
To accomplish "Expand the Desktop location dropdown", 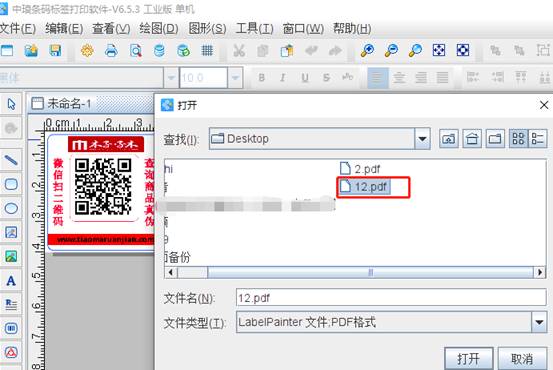I will [x=422, y=139].
